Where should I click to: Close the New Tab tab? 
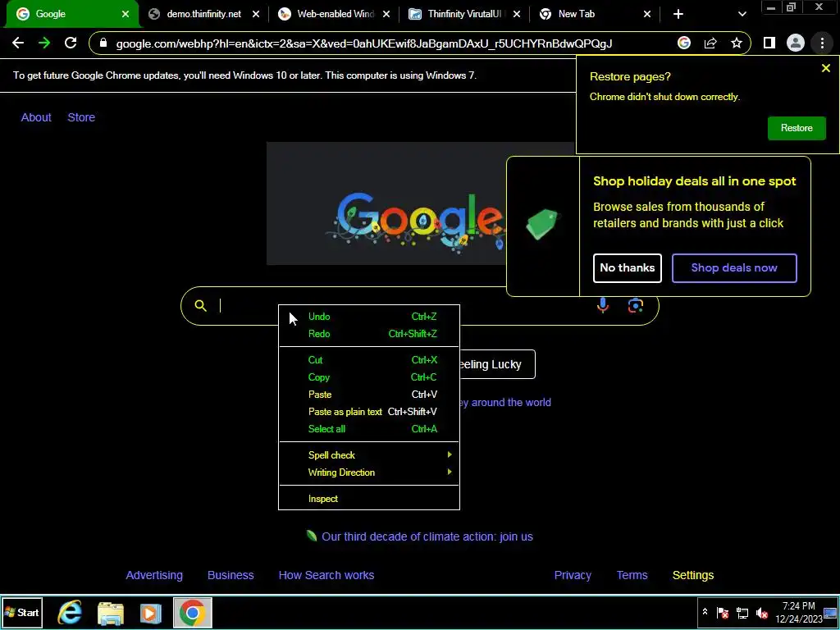(x=647, y=14)
